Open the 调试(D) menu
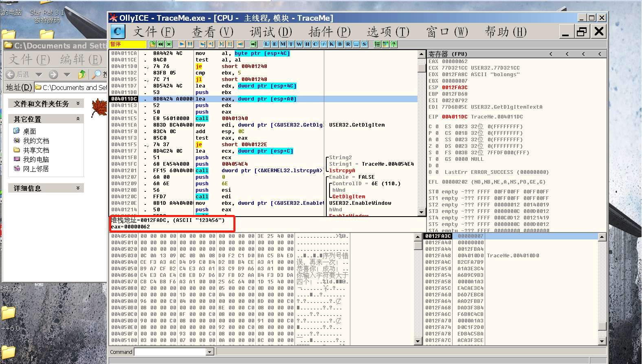This screenshot has width=642, height=364. point(271,31)
